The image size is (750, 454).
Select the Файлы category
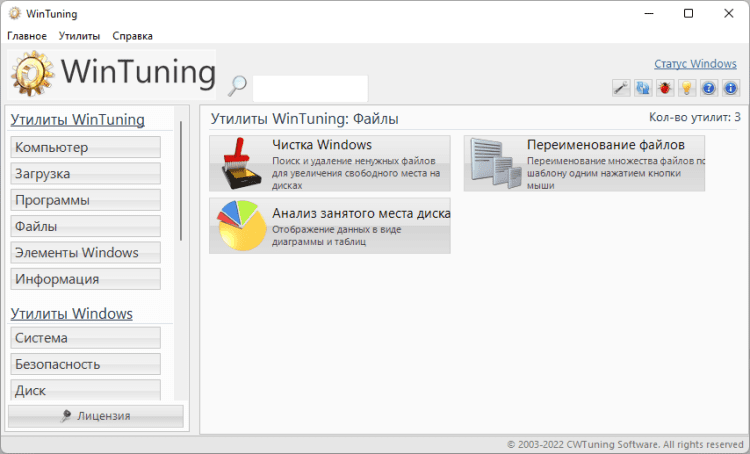click(86, 226)
